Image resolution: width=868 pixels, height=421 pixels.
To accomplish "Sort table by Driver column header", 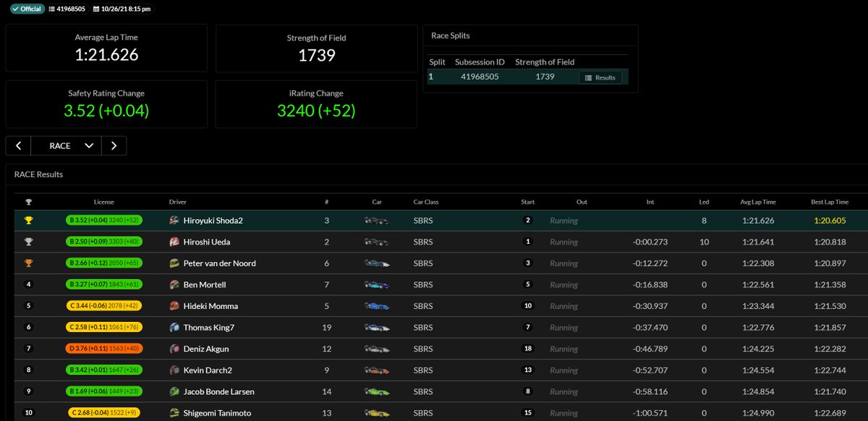I will tap(178, 203).
